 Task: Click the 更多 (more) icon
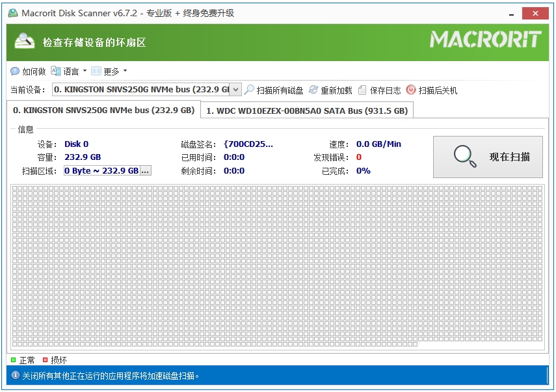point(96,71)
